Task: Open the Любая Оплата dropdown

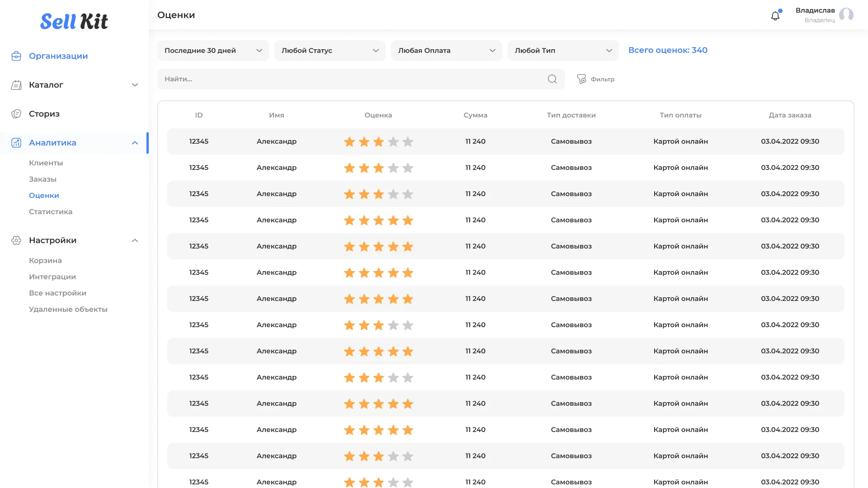Action: point(446,51)
